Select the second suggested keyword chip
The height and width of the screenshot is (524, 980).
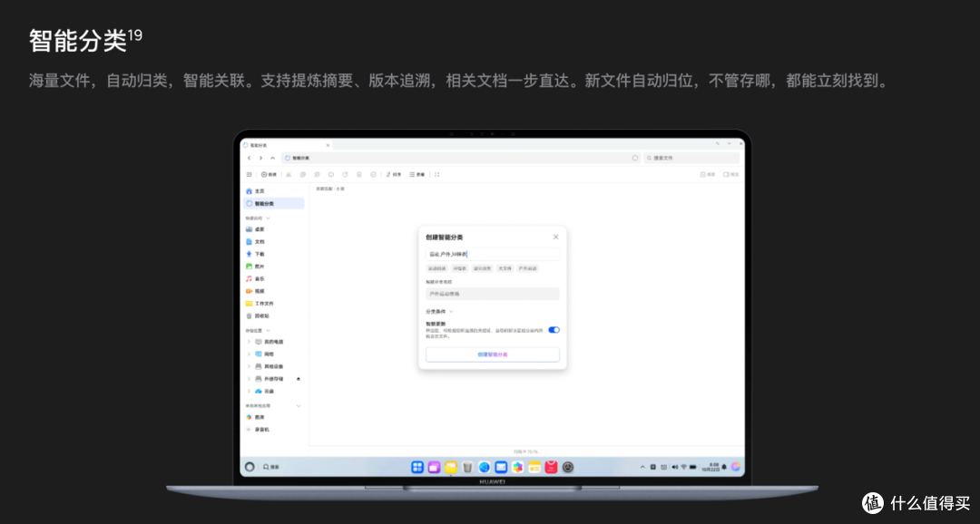460,268
